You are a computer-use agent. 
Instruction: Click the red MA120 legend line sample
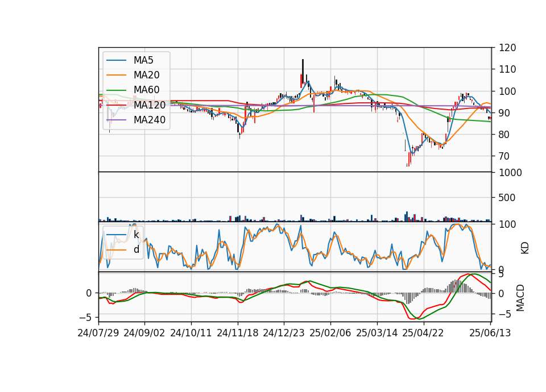click(116, 105)
